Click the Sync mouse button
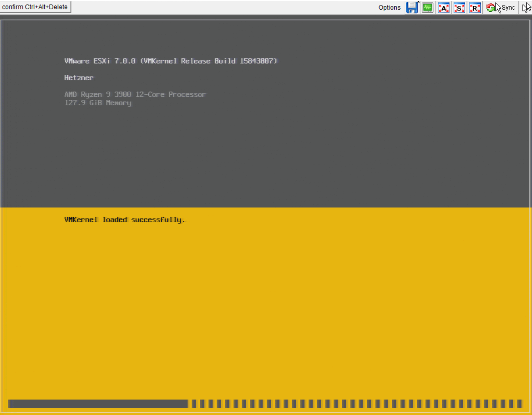532x415 pixels. click(x=501, y=8)
